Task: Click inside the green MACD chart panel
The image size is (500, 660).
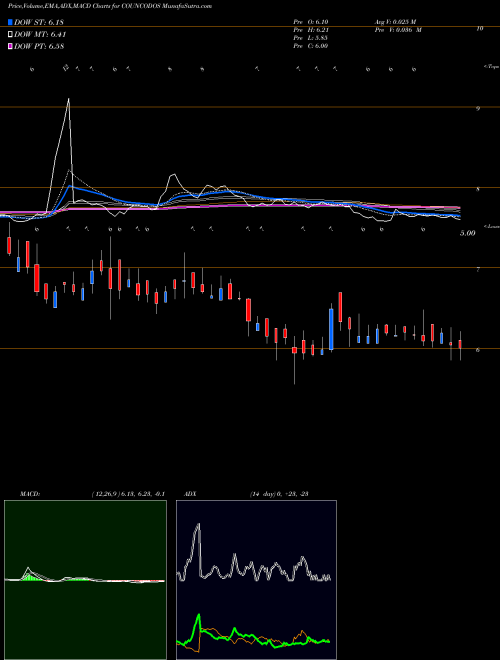Action: [85, 580]
